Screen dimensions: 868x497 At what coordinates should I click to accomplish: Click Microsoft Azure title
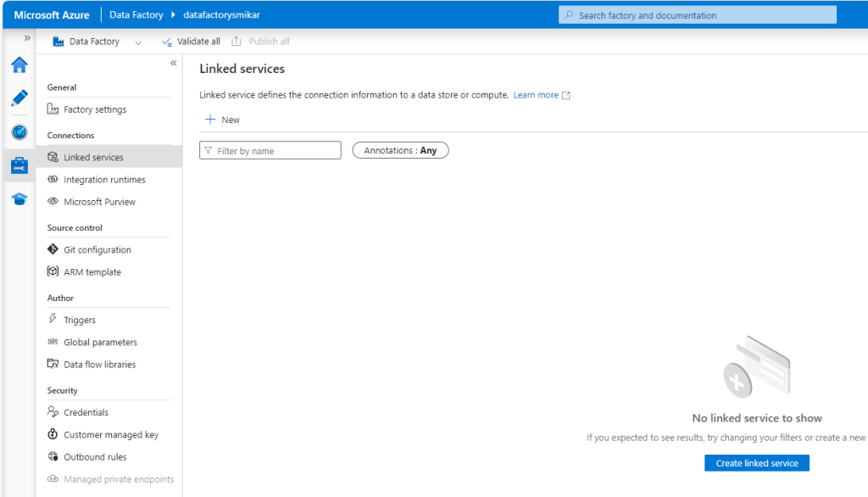click(52, 15)
